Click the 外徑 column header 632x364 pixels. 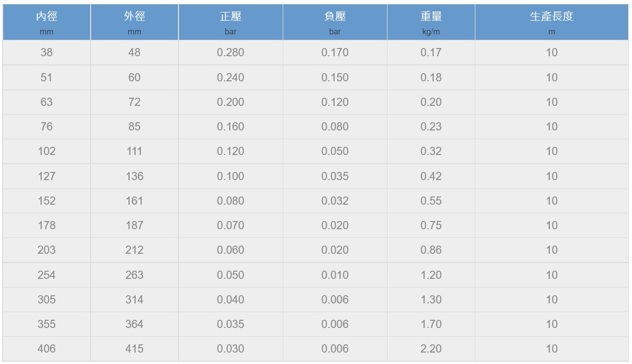point(134,23)
